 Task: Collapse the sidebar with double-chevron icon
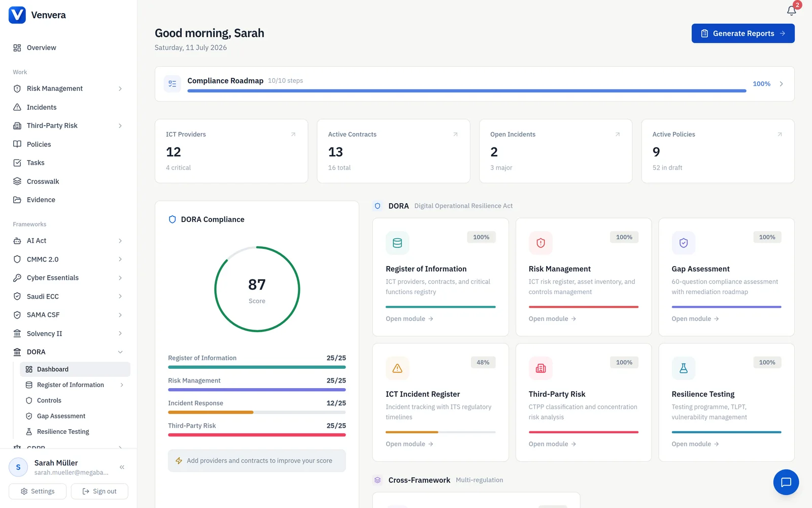(x=122, y=467)
